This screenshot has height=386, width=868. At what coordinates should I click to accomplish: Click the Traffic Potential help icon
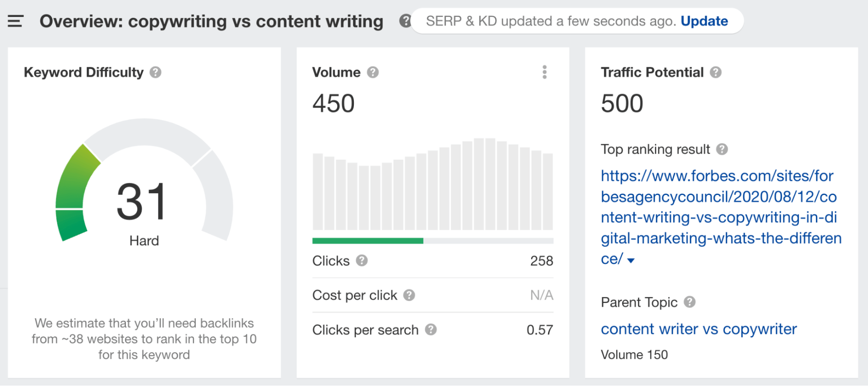point(716,72)
